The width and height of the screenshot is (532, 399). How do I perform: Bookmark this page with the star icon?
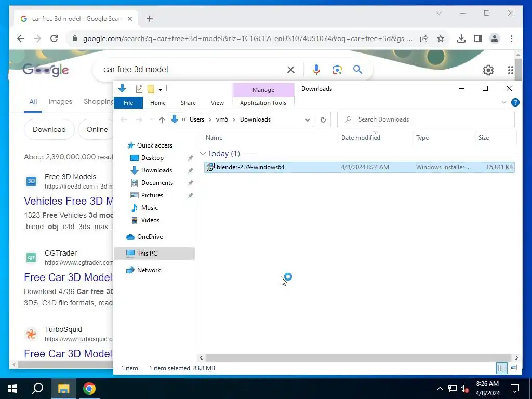tap(441, 38)
